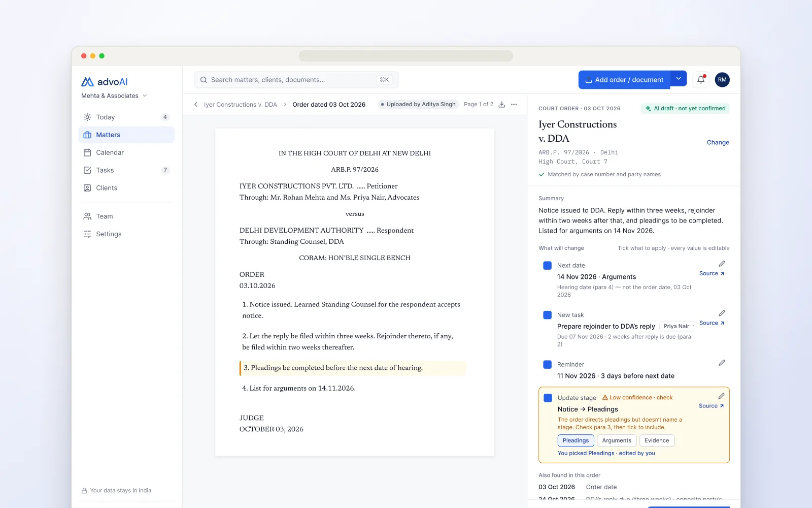Untick the New task checkbox

click(548, 315)
